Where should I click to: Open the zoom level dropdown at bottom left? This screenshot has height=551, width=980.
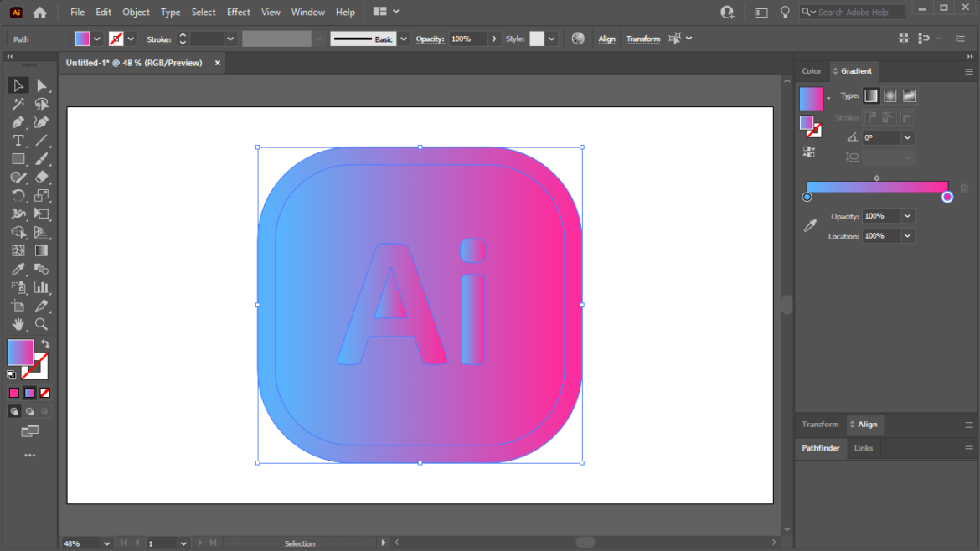[x=106, y=543]
